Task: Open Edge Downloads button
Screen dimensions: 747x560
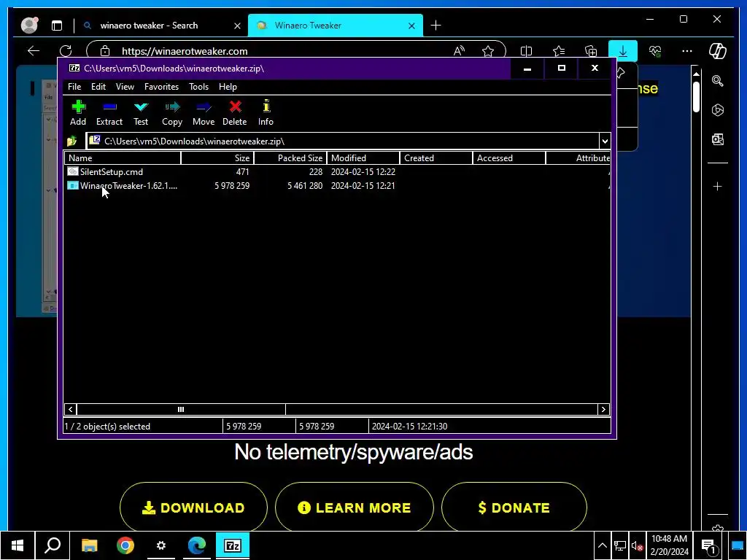Action: tap(623, 51)
